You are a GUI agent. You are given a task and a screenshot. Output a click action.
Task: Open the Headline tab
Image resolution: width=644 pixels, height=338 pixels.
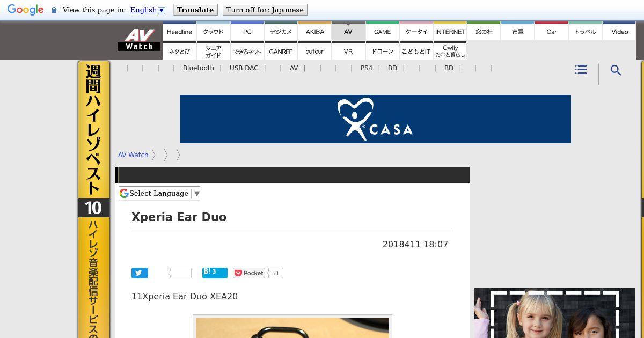(x=179, y=31)
